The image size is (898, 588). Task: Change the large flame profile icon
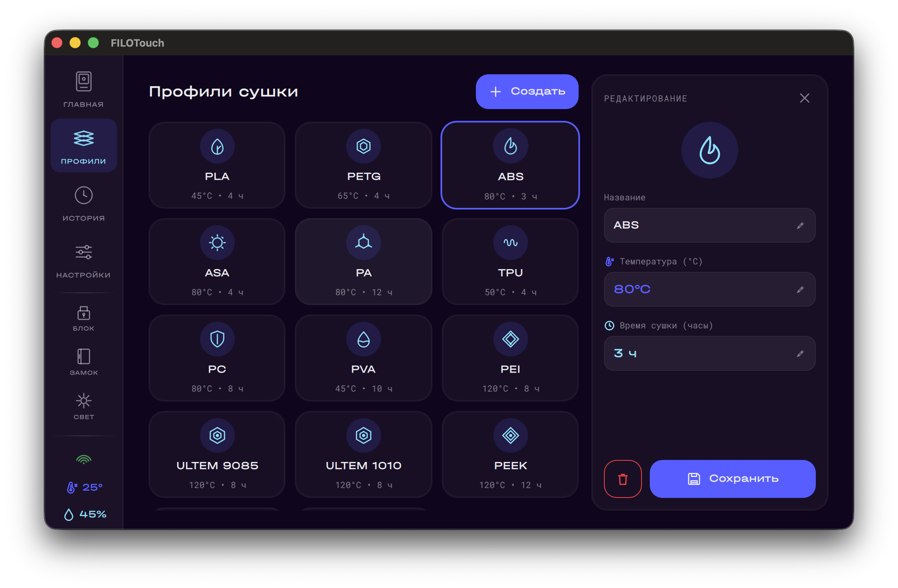[x=709, y=150]
